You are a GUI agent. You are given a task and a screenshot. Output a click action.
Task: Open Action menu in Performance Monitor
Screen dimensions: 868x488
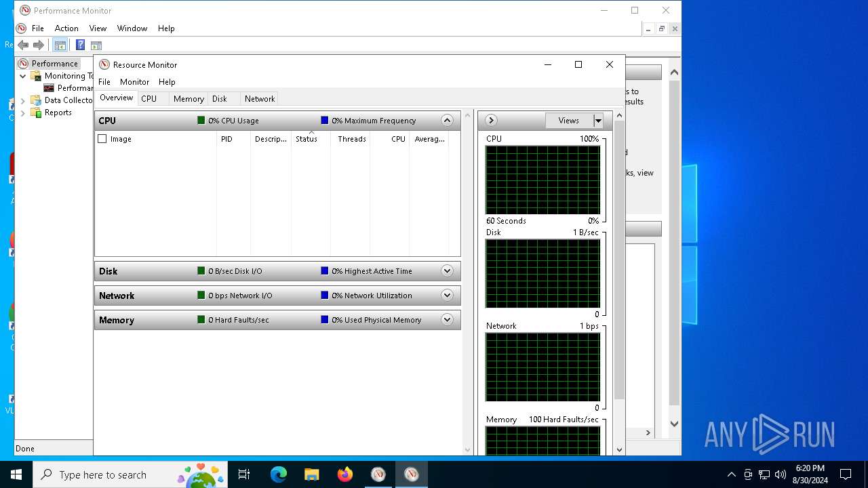click(66, 28)
